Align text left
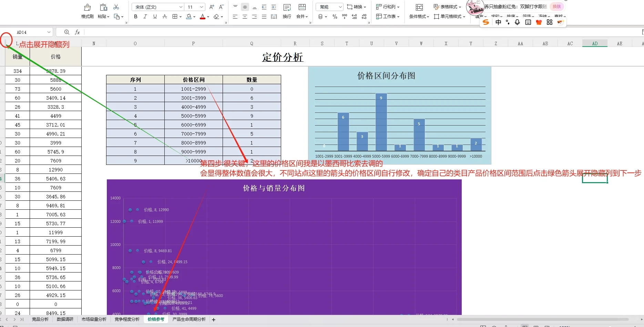Screen dimensions: 644x327 pos(235,17)
